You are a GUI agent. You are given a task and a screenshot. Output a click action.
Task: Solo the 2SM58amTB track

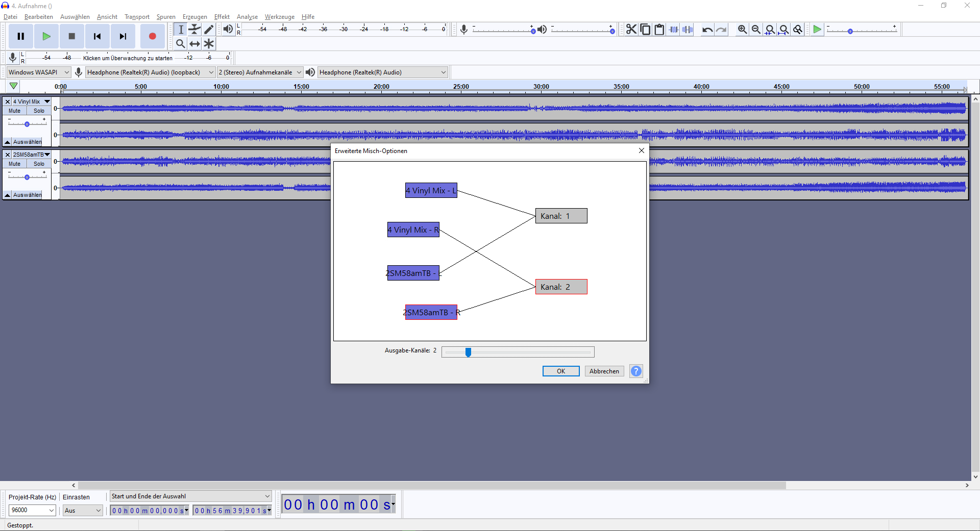coord(39,164)
